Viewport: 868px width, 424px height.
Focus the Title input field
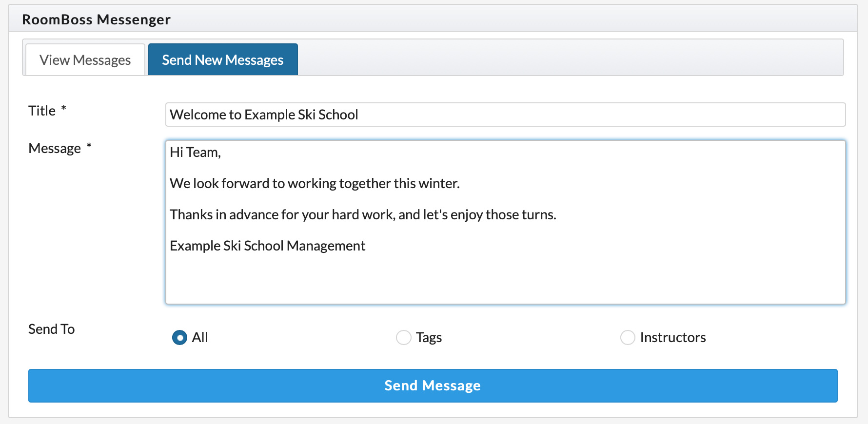[505, 115]
